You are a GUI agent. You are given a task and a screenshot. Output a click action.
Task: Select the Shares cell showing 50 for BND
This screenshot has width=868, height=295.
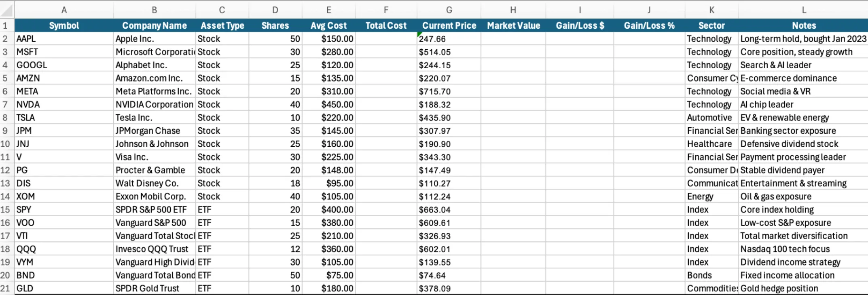[275, 275]
